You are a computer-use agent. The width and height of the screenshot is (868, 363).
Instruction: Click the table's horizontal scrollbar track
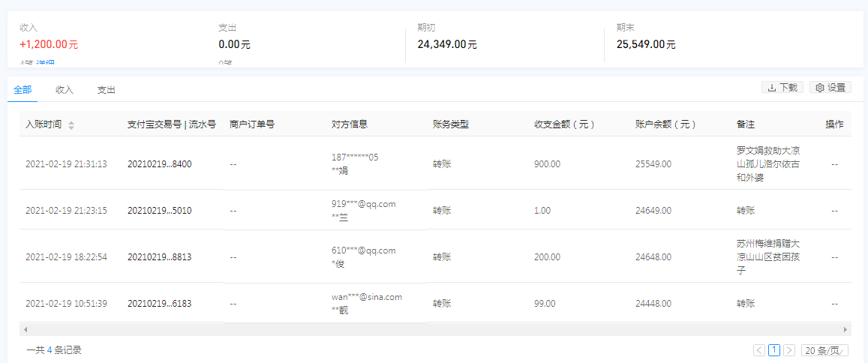(435, 329)
